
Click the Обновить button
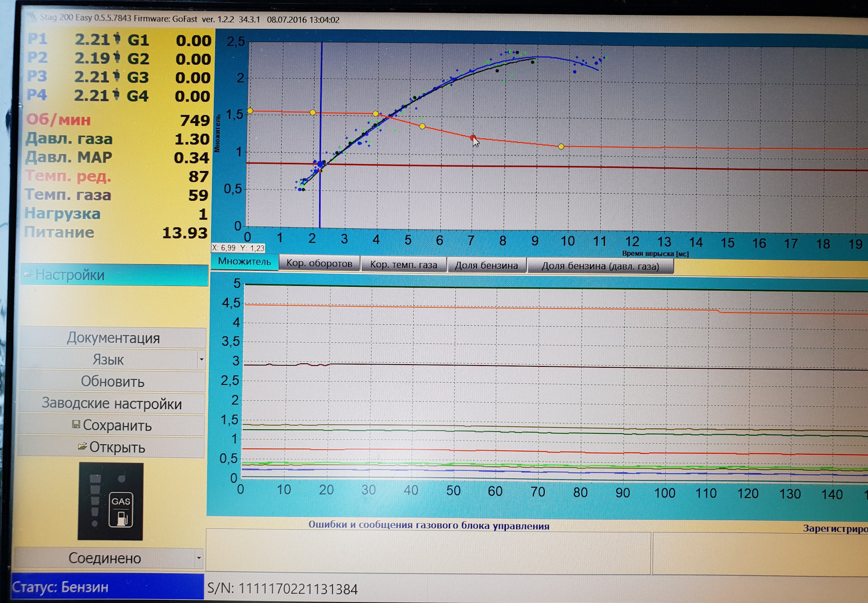112,381
